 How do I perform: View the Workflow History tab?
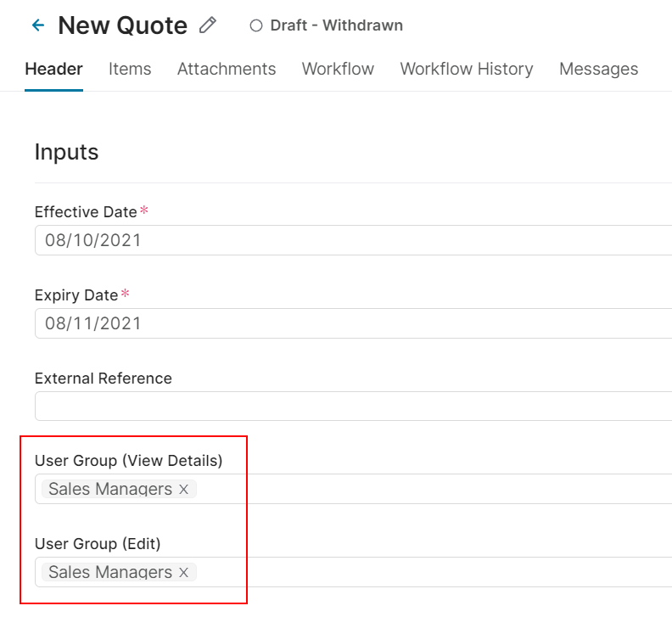click(x=467, y=70)
